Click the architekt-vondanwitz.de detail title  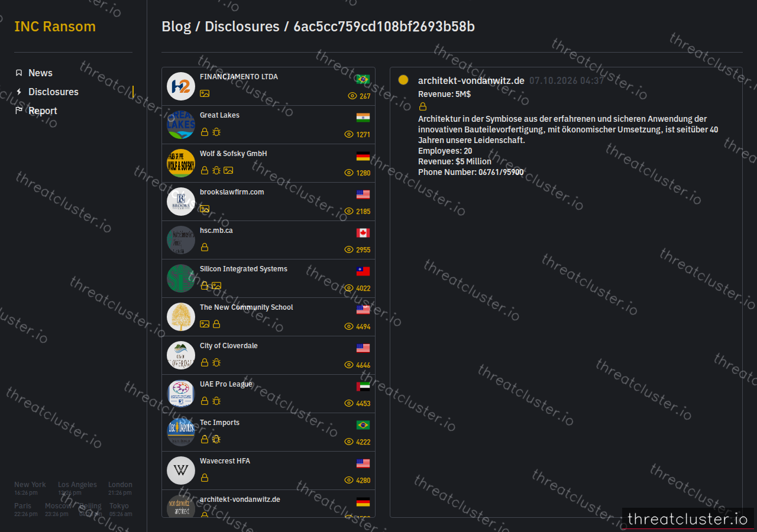[471, 80]
